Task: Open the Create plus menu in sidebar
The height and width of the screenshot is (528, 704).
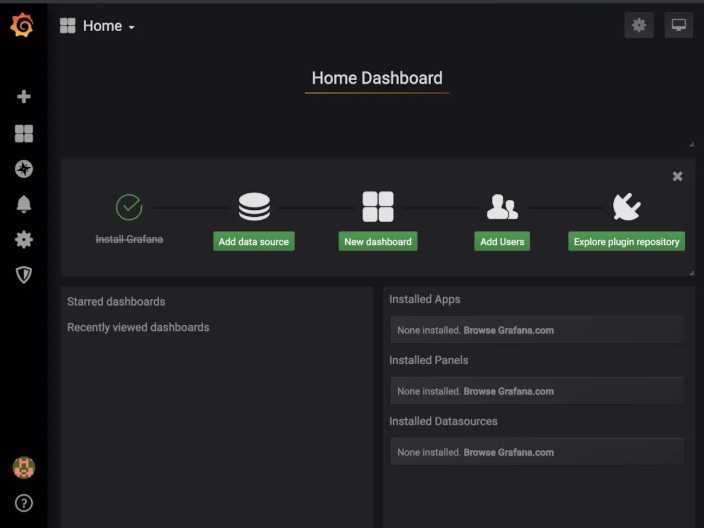Action: point(24,97)
